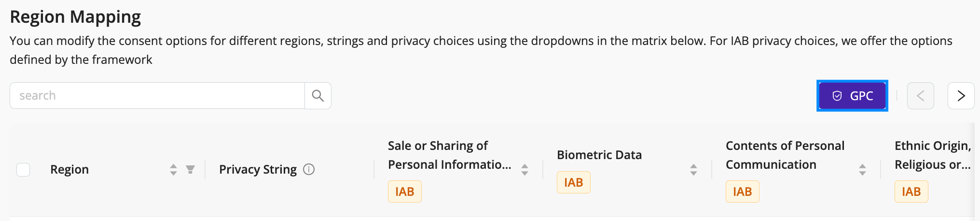Select the Region column header
The image size is (980, 221).
coord(69,169)
